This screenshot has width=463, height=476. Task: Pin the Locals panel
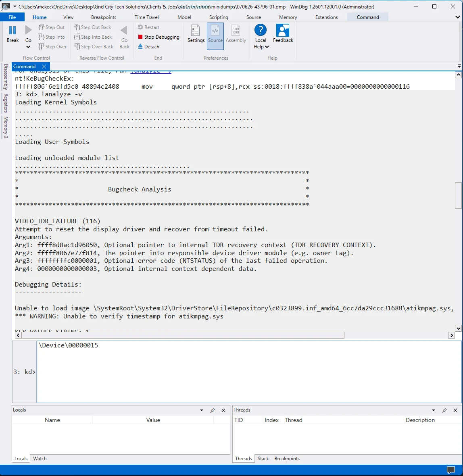[x=213, y=410]
